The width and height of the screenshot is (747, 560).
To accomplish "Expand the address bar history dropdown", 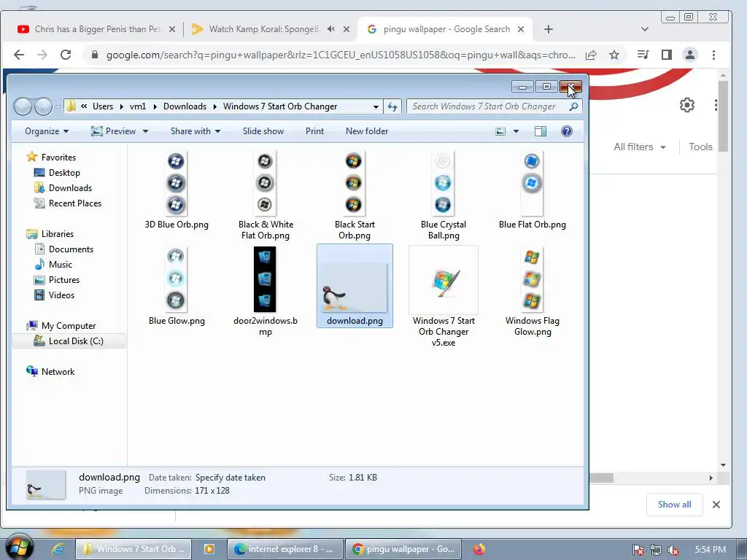I will [x=376, y=106].
